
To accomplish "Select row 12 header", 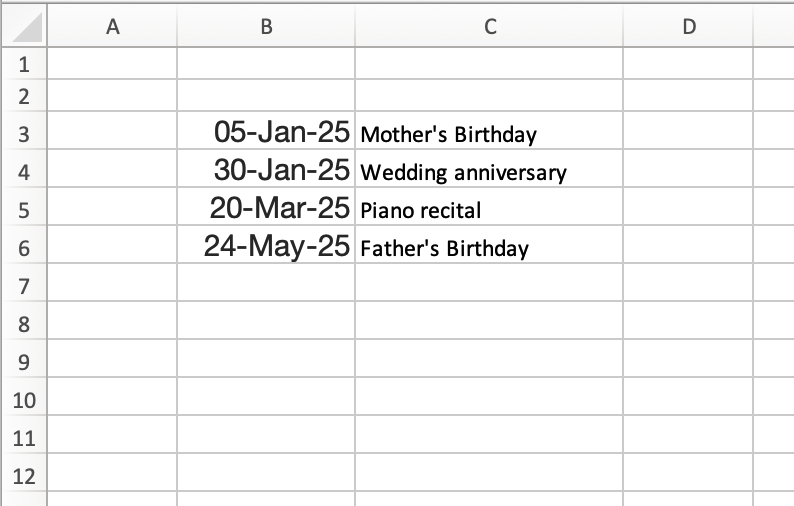I will [x=24, y=473].
